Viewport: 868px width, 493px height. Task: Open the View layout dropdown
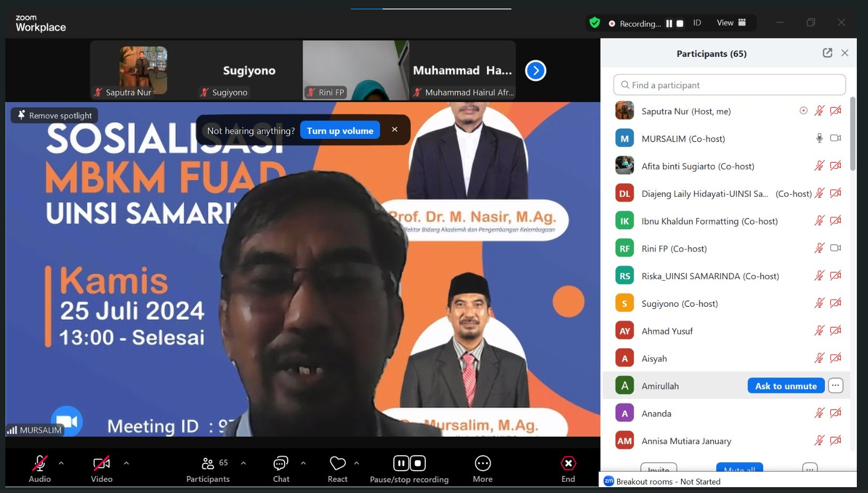pos(731,23)
